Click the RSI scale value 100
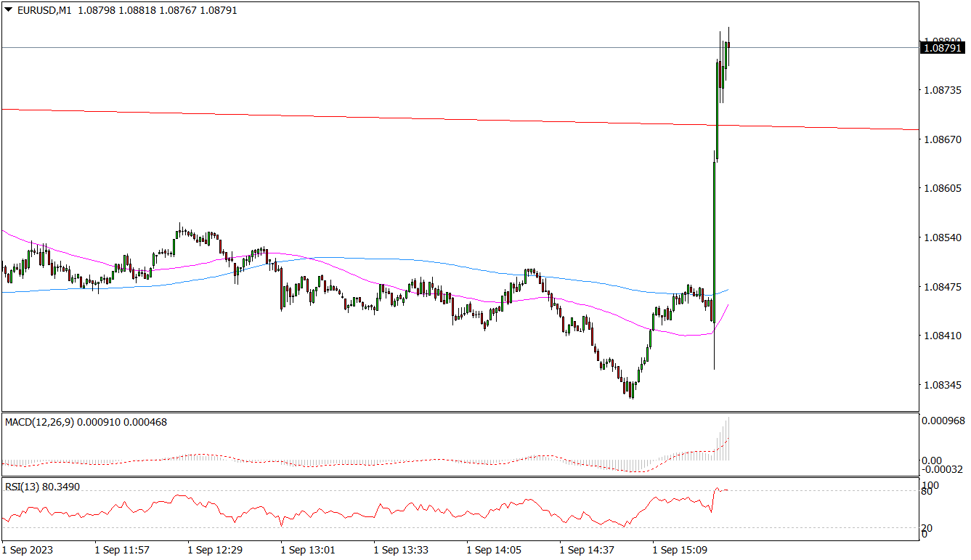 [930, 484]
